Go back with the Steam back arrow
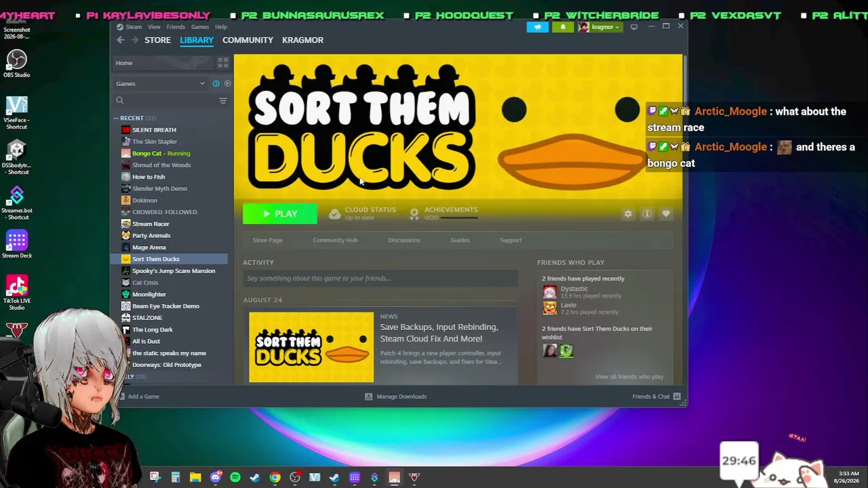The width and height of the screenshot is (868, 488). [x=121, y=40]
